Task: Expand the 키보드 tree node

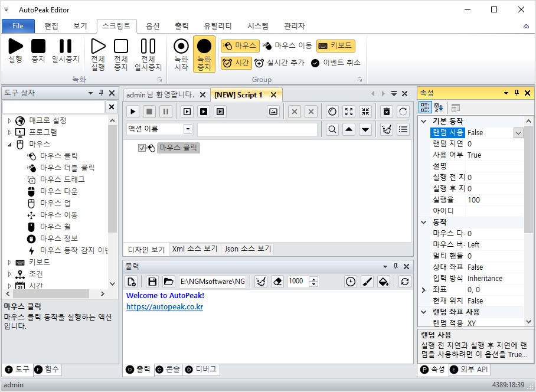Action: [x=9, y=262]
